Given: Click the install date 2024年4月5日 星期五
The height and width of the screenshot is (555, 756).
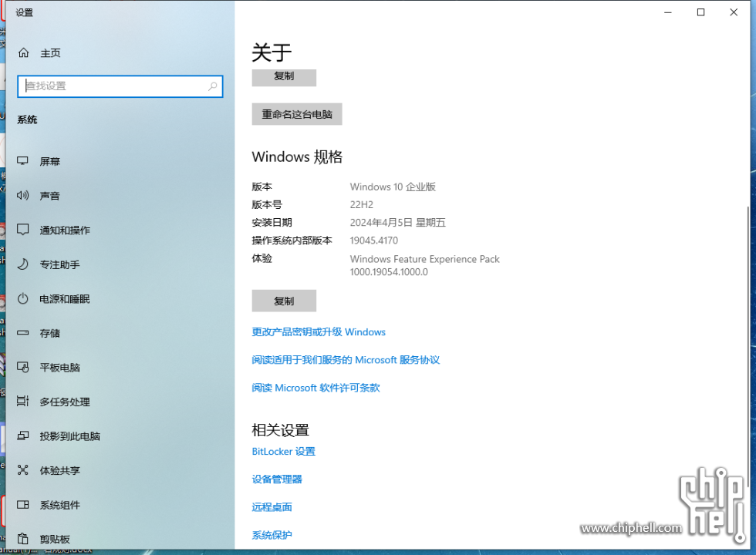Looking at the screenshot, I should click(398, 223).
